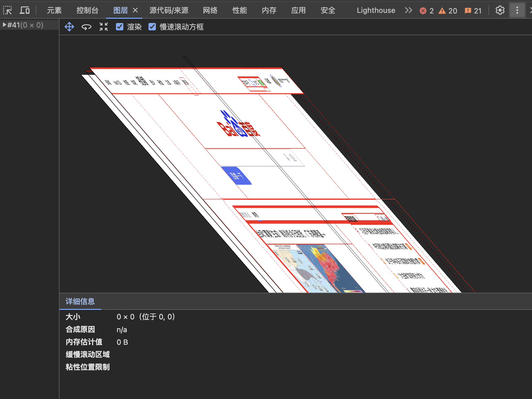Toggle the device toolbar icon
Image resolution: width=532 pixels, height=399 pixels.
(x=25, y=10)
